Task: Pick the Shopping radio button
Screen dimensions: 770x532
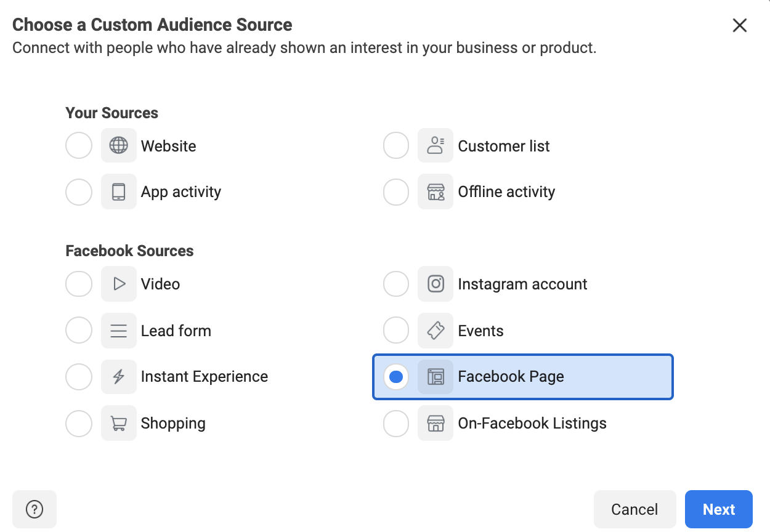Action: click(x=79, y=423)
